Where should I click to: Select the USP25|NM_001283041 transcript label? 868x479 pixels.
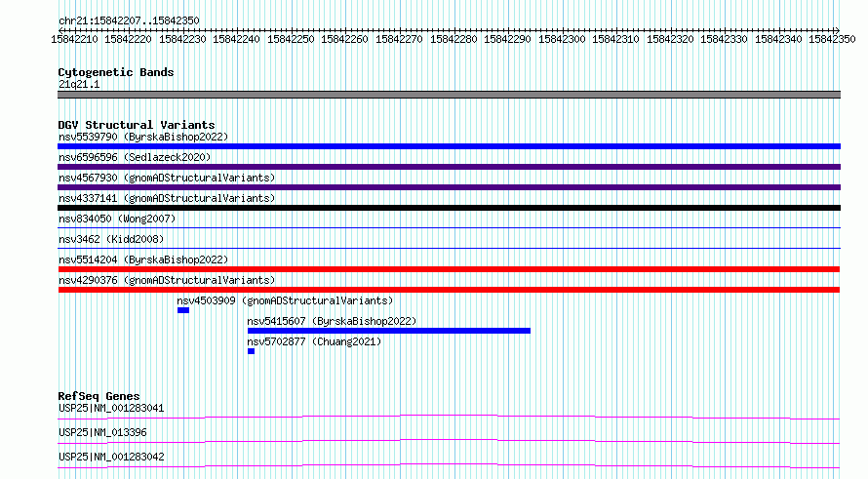click(x=111, y=408)
